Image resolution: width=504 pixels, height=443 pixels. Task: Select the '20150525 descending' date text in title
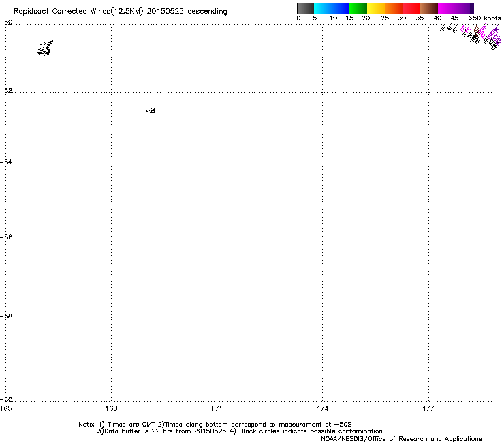coord(187,12)
